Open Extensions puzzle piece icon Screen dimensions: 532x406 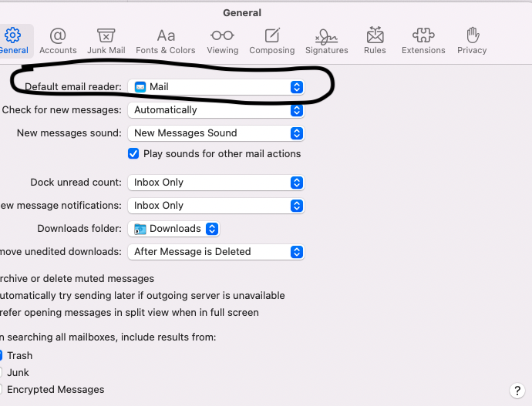coord(423,35)
